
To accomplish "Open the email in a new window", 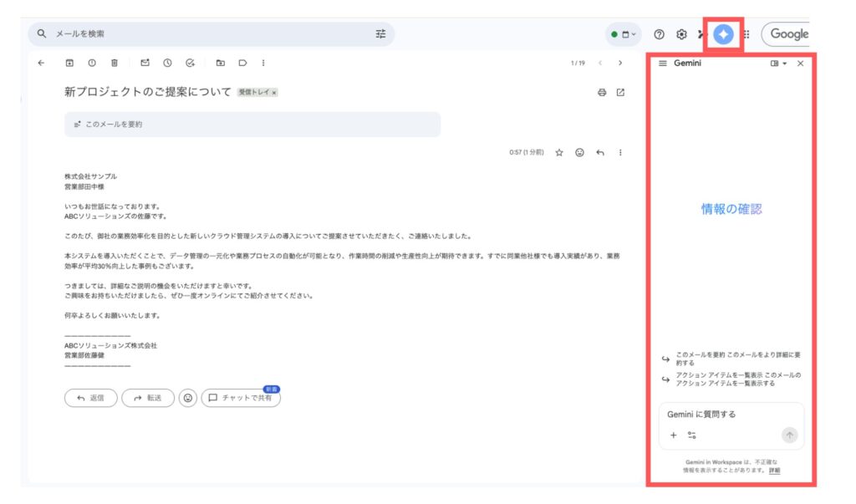I will (620, 92).
